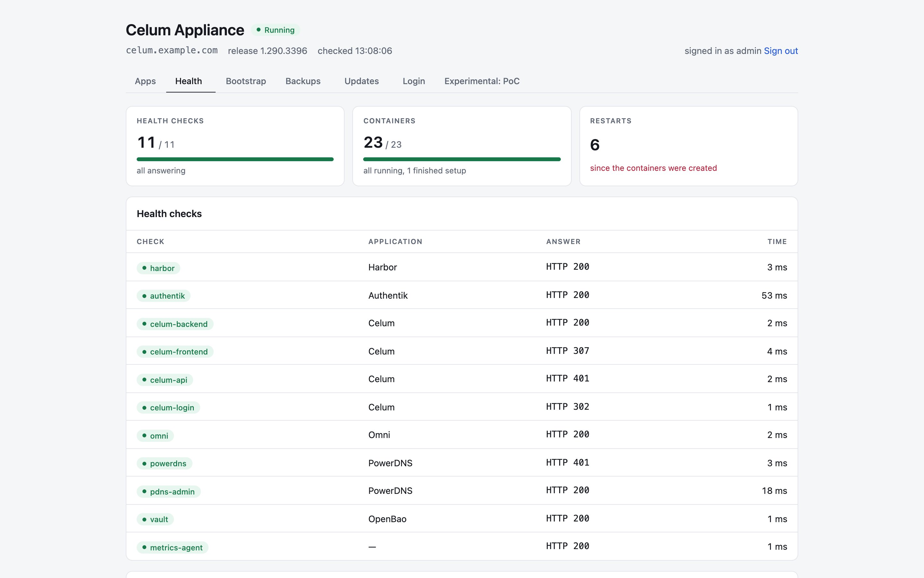The width and height of the screenshot is (924, 578).
Task: Open the Experimental: PoC tab
Action: point(482,81)
